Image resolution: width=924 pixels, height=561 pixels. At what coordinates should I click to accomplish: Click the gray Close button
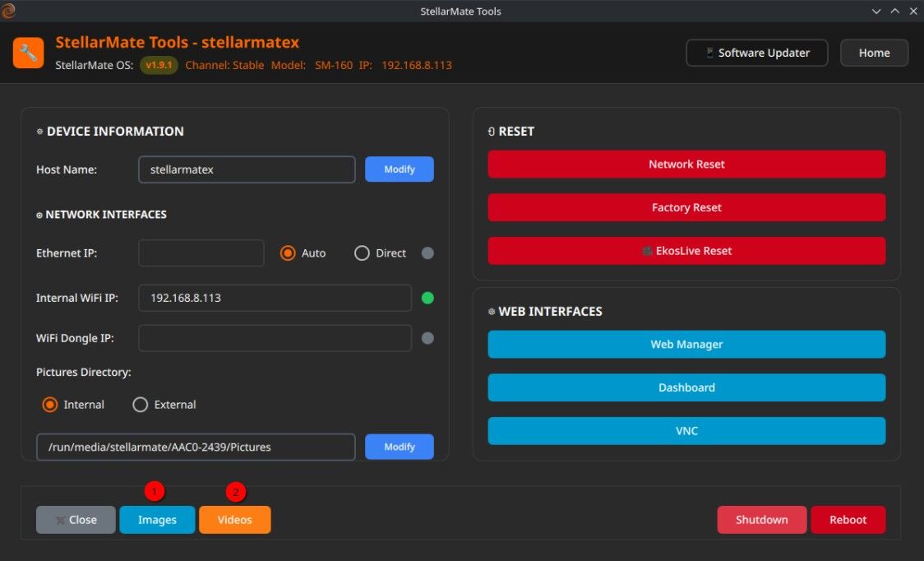[76, 520]
